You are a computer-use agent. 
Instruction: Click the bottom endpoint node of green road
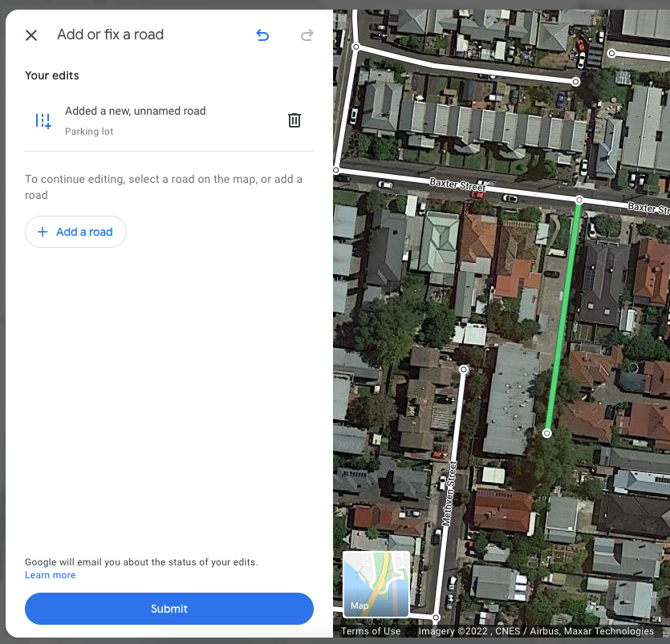point(547,433)
